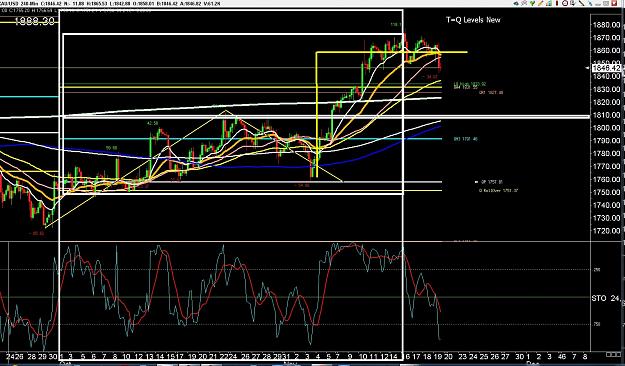Click the 1720.00 price axis label
This screenshot has width=625, height=366.
click(x=607, y=231)
